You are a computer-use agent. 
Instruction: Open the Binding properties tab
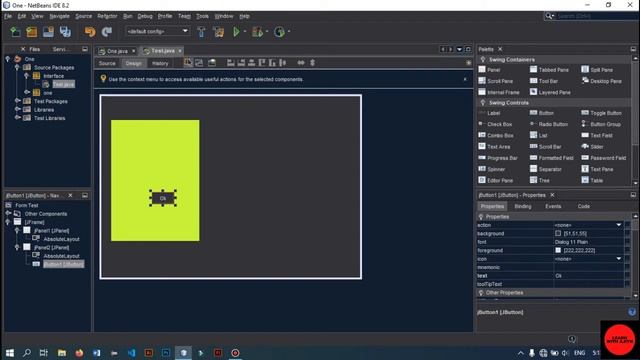click(x=523, y=207)
